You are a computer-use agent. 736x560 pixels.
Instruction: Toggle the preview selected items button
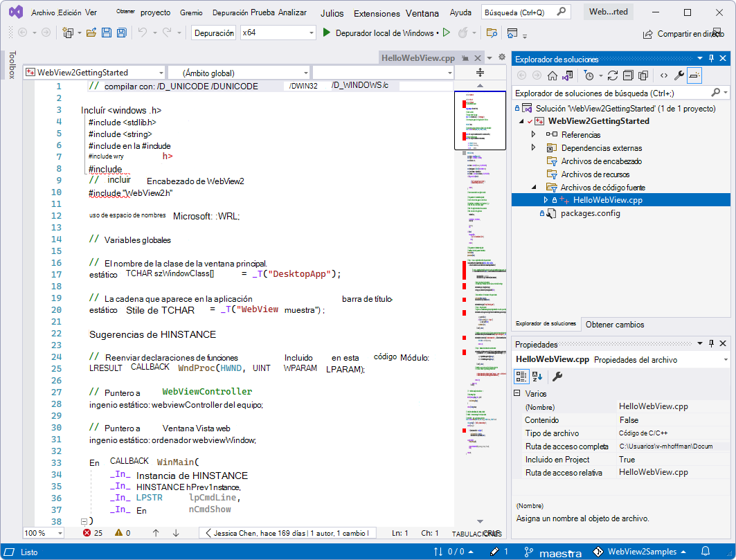click(694, 75)
